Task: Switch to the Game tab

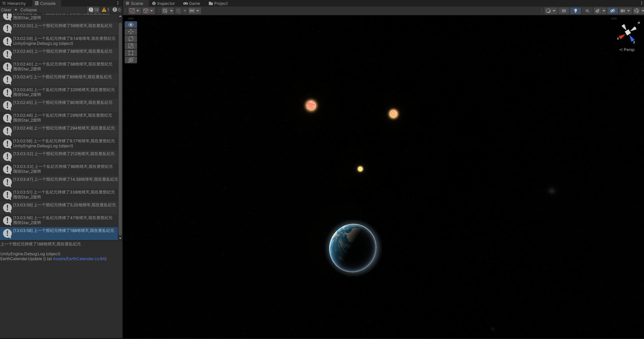Action: [191, 3]
